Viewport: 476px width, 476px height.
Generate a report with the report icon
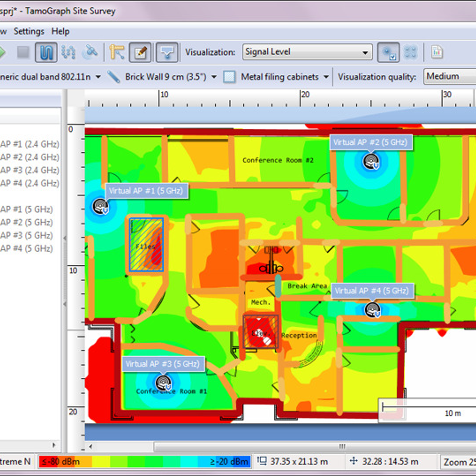(x=437, y=52)
